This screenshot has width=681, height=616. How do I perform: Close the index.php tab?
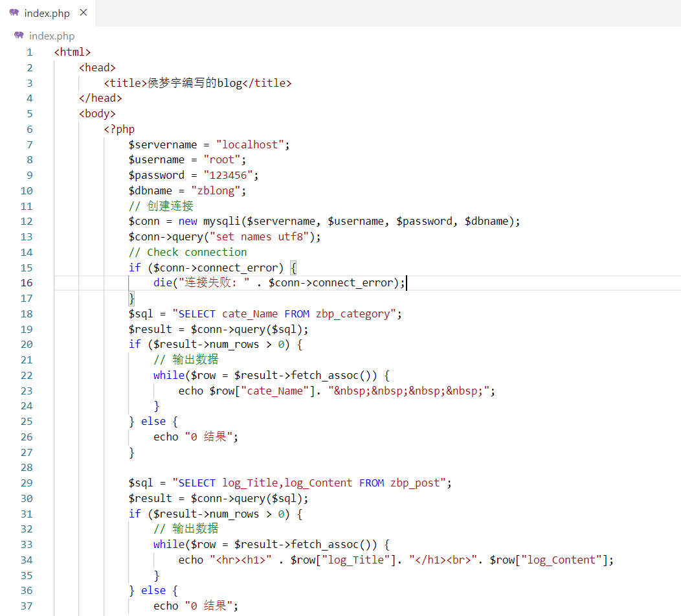pos(84,12)
